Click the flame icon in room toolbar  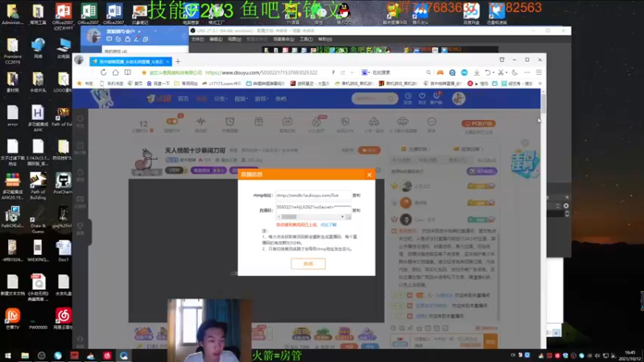click(x=316, y=121)
